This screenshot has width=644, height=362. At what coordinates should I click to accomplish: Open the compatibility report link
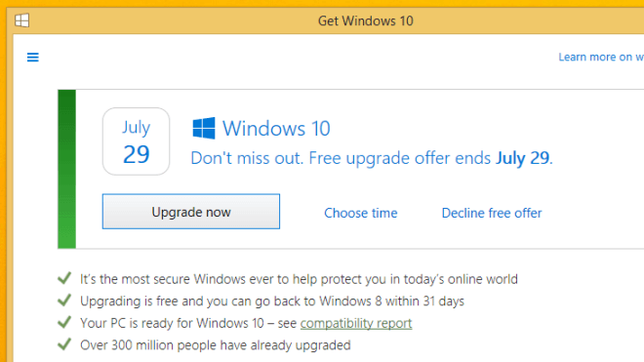[x=356, y=323]
